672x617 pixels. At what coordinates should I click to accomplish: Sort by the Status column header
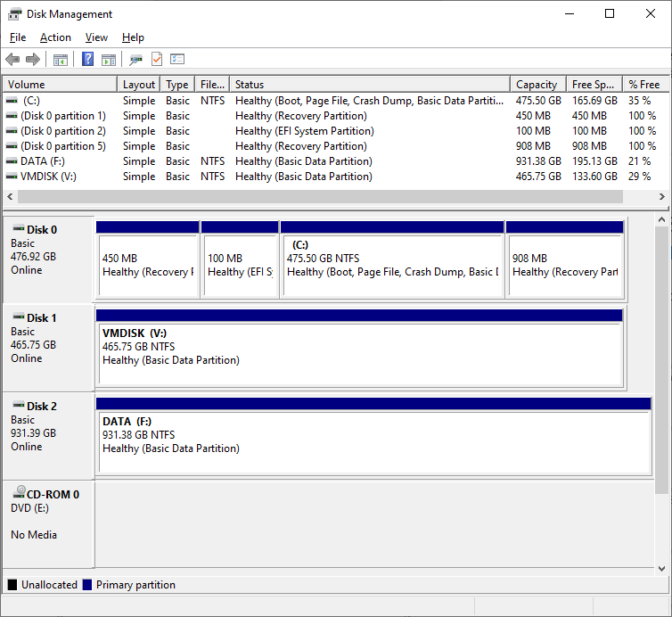[x=370, y=85]
